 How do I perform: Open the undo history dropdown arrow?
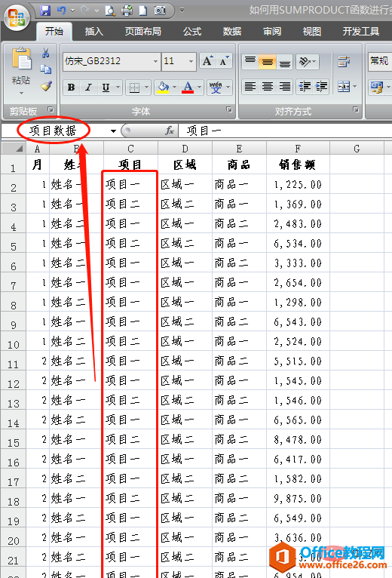72,11
